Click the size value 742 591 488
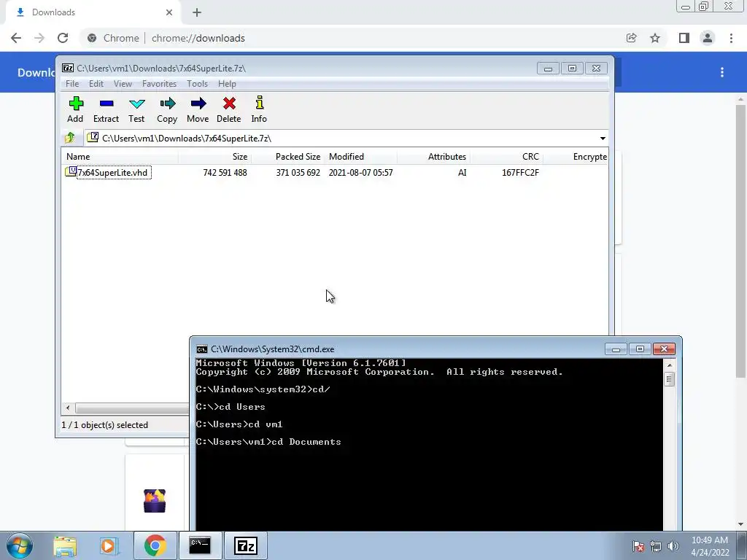This screenshot has width=747, height=560. pyautogui.click(x=225, y=172)
